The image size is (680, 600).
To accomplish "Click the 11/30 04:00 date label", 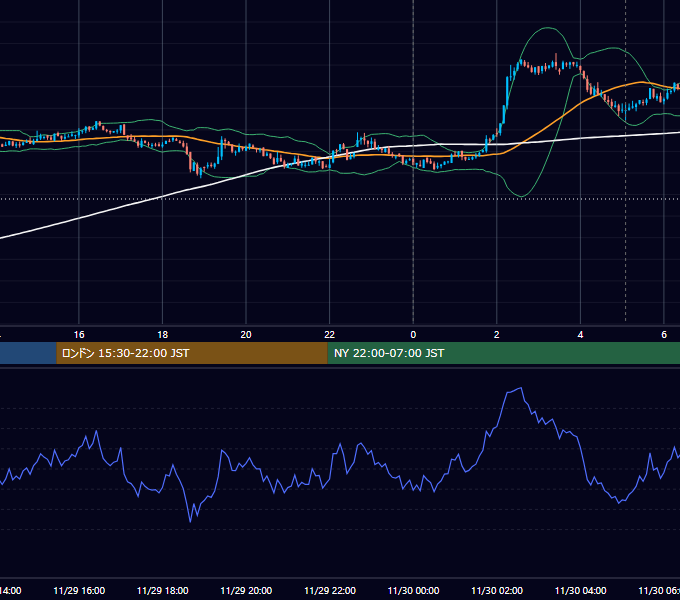I will click(x=581, y=590).
